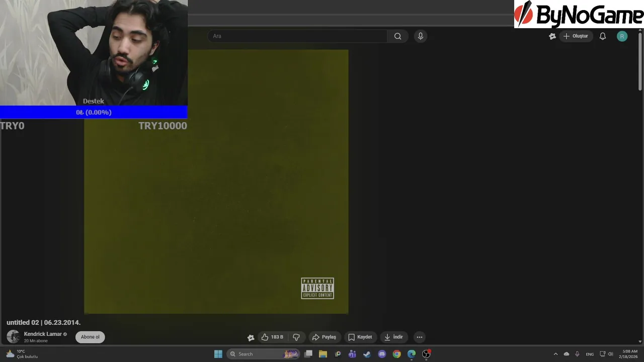Click the scrollbar down arrow
The width and height of the screenshot is (644, 362).
tap(640, 341)
